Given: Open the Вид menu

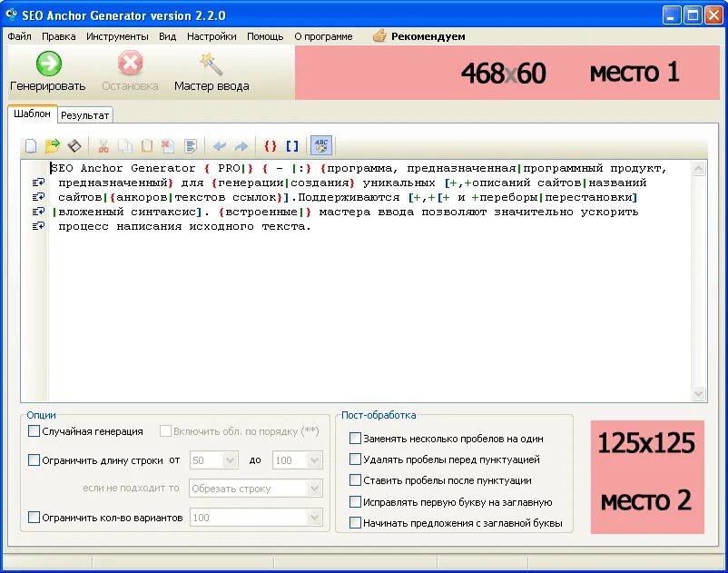Looking at the screenshot, I should coord(167,36).
